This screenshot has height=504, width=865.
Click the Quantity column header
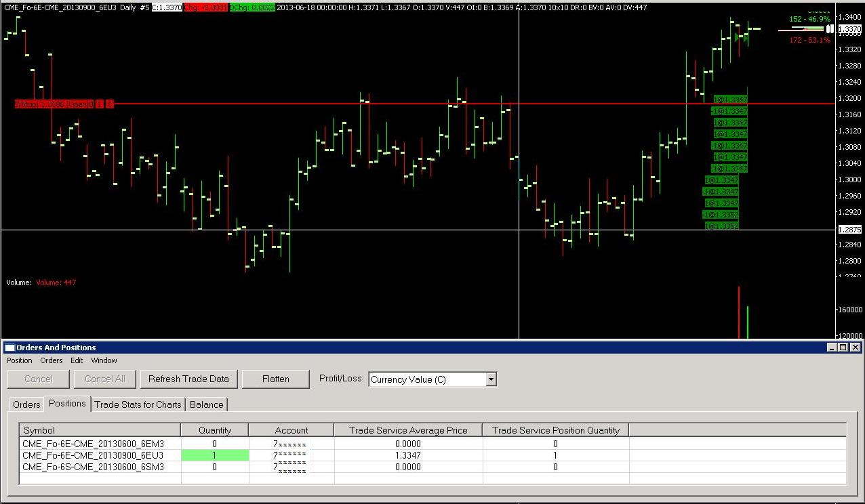(215, 430)
